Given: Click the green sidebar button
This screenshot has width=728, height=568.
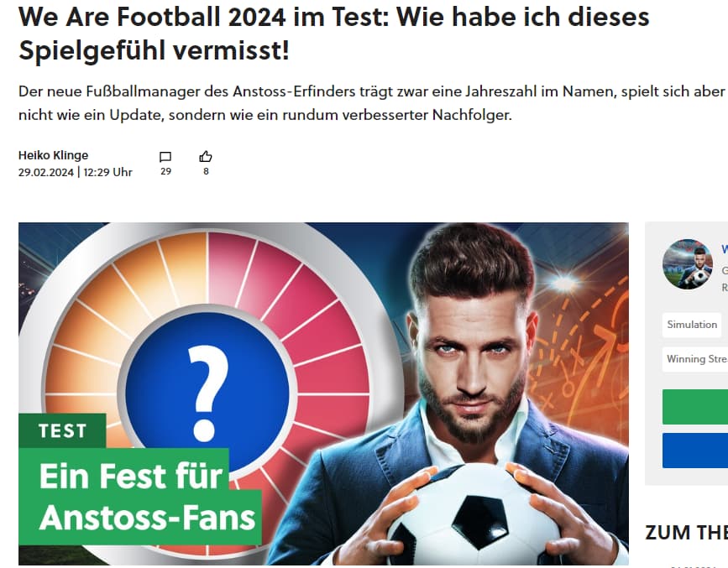Looking at the screenshot, I should [x=695, y=407].
